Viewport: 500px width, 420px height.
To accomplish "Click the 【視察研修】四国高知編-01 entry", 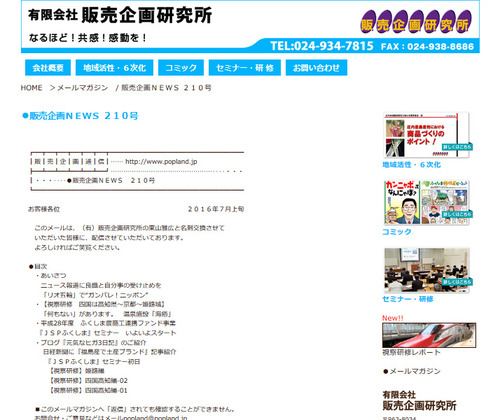I will [x=88, y=390].
